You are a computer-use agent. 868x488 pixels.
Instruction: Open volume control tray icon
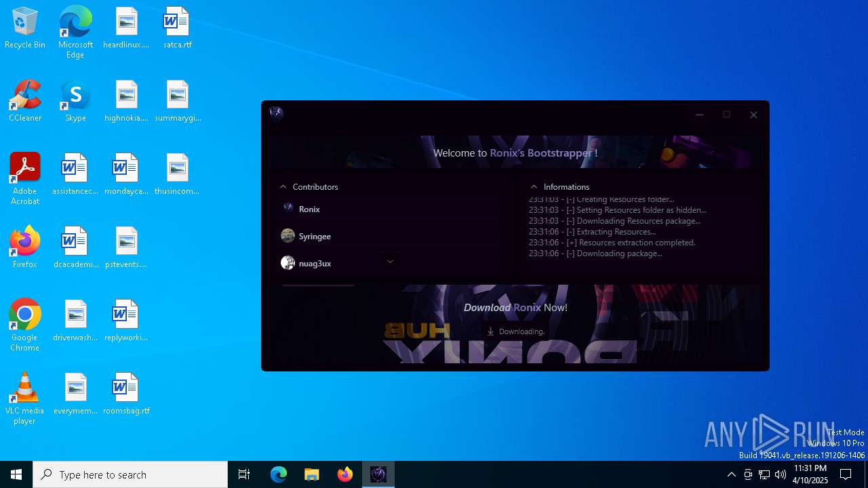click(781, 474)
